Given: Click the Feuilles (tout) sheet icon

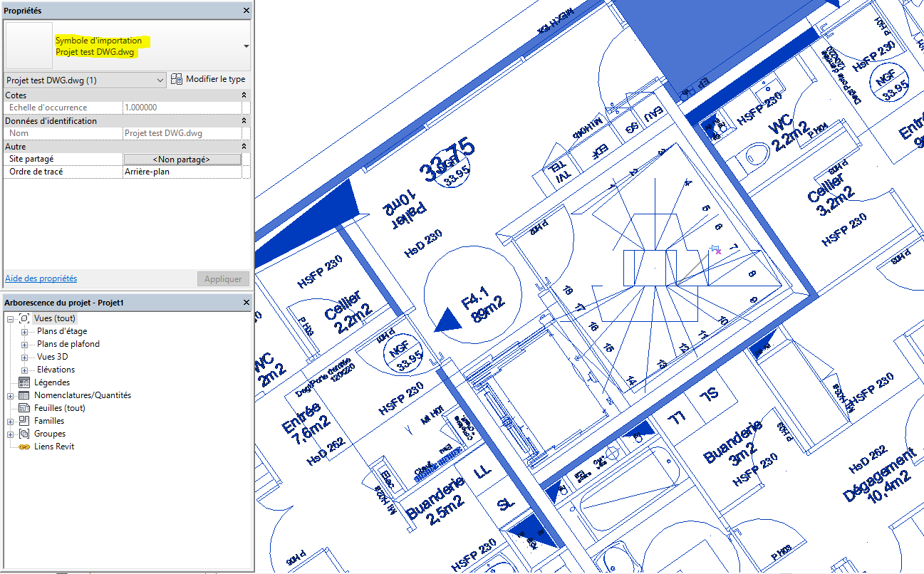Looking at the screenshot, I should (x=24, y=408).
